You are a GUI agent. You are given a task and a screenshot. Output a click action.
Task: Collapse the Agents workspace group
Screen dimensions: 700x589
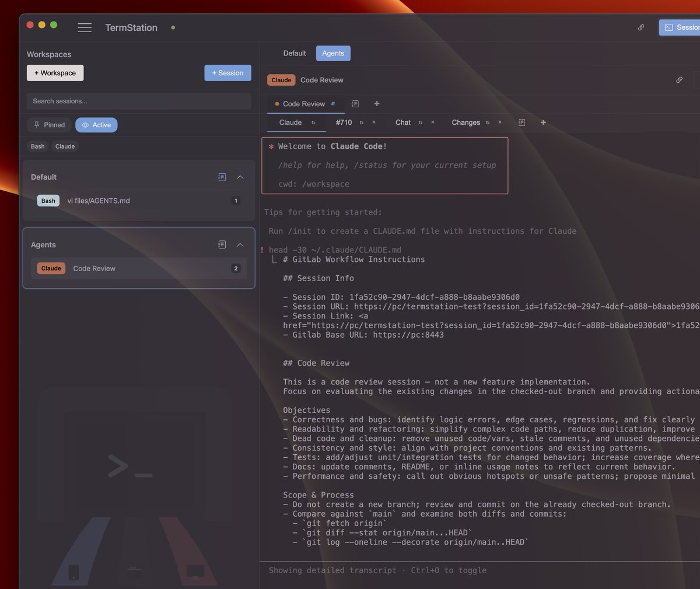(x=240, y=244)
